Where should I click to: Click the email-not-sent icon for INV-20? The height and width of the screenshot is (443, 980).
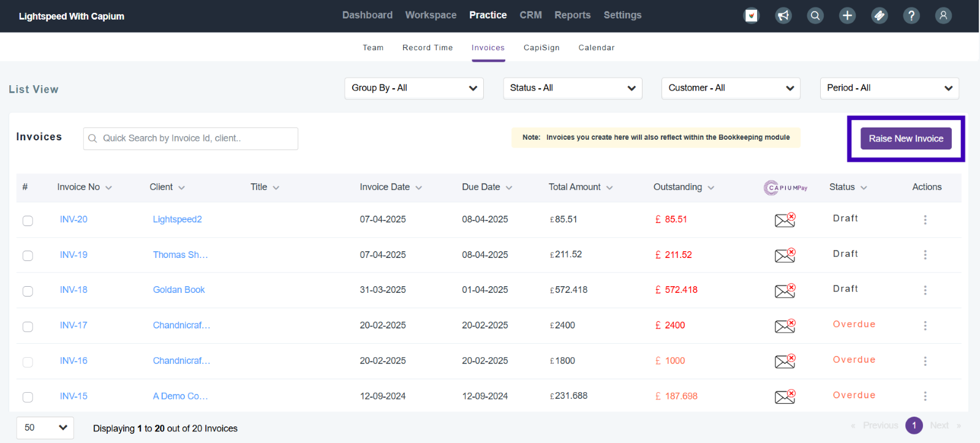coord(785,220)
